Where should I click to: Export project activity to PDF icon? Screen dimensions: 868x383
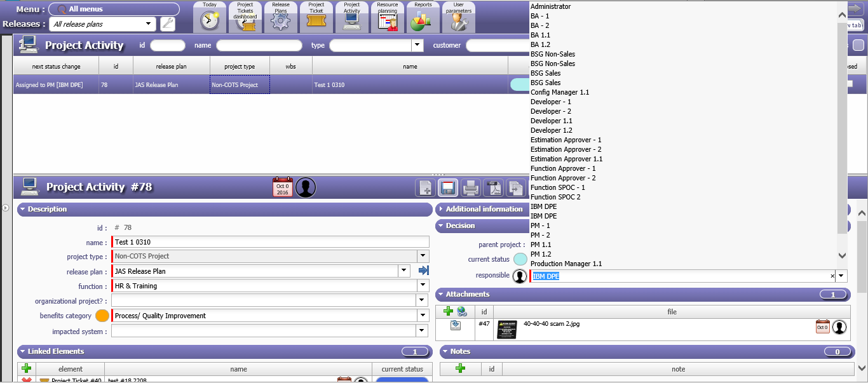coord(493,188)
